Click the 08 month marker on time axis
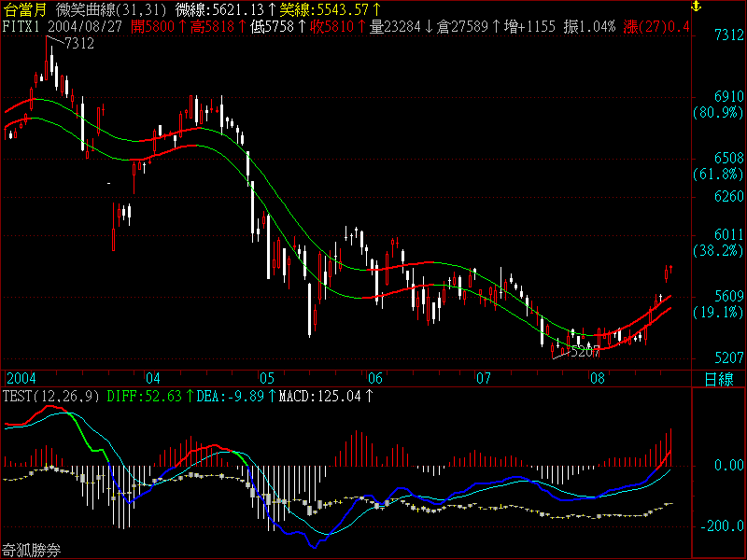The width and height of the screenshot is (747, 560). click(598, 379)
